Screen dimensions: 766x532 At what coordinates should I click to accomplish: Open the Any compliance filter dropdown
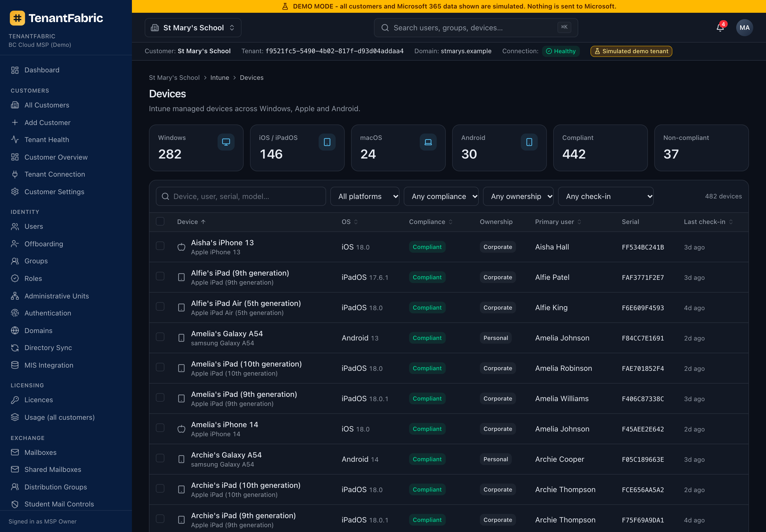441,196
